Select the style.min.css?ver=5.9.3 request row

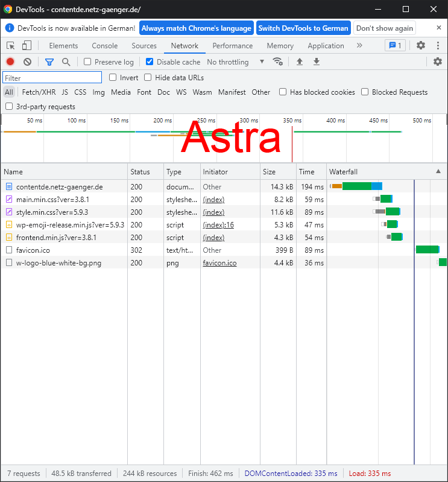[x=223, y=212]
